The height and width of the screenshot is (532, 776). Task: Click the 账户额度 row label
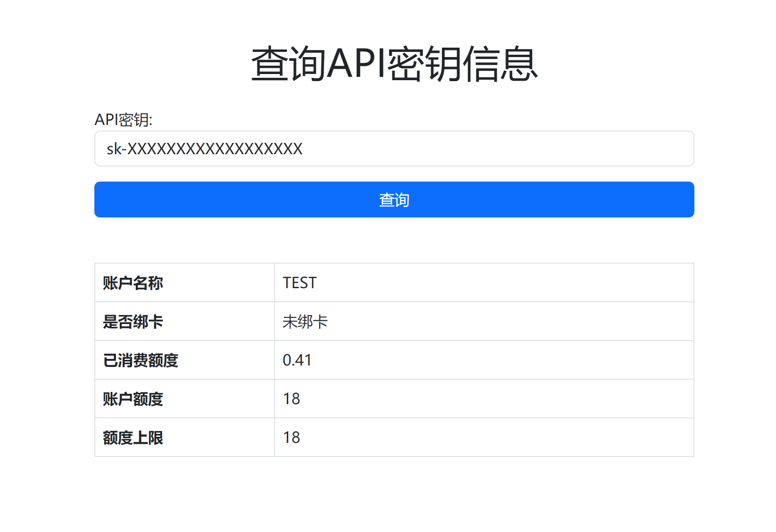click(133, 399)
